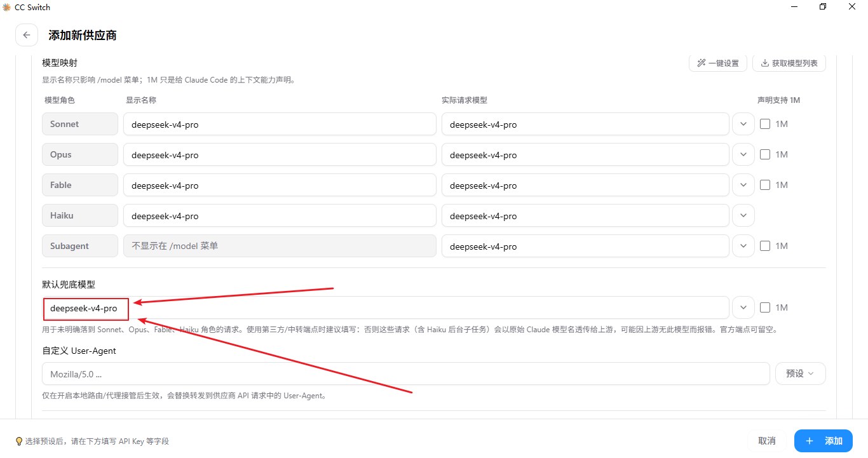Click the 模型映射 section heading
This screenshot has width=868, height=458.
click(60, 63)
